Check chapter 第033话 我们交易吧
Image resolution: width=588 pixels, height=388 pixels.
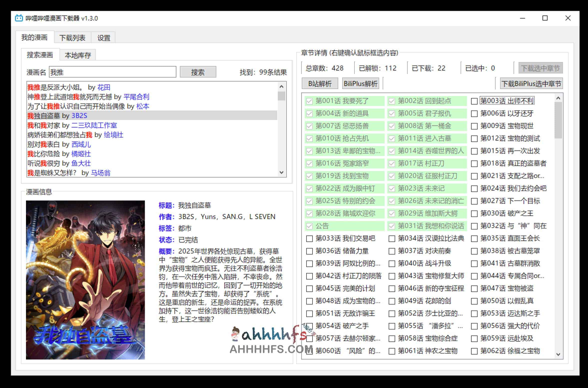(309, 239)
